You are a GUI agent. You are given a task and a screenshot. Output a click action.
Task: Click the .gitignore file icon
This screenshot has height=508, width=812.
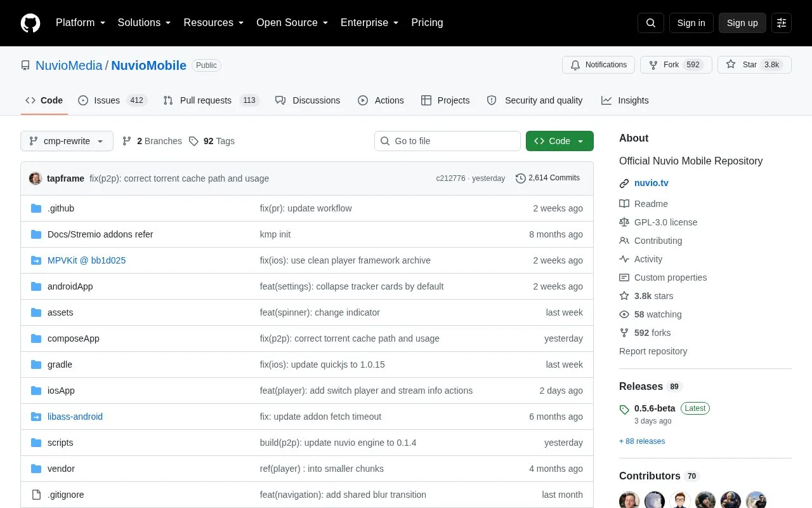click(x=36, y=495)
